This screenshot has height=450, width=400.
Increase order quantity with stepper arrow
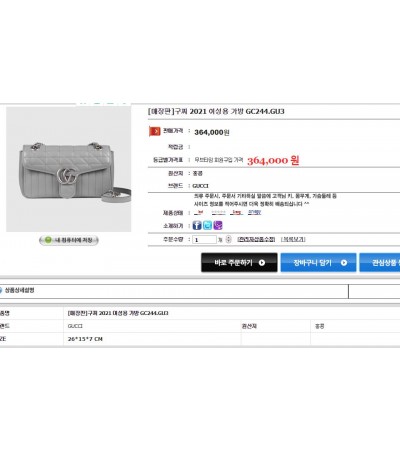[228, 237]
